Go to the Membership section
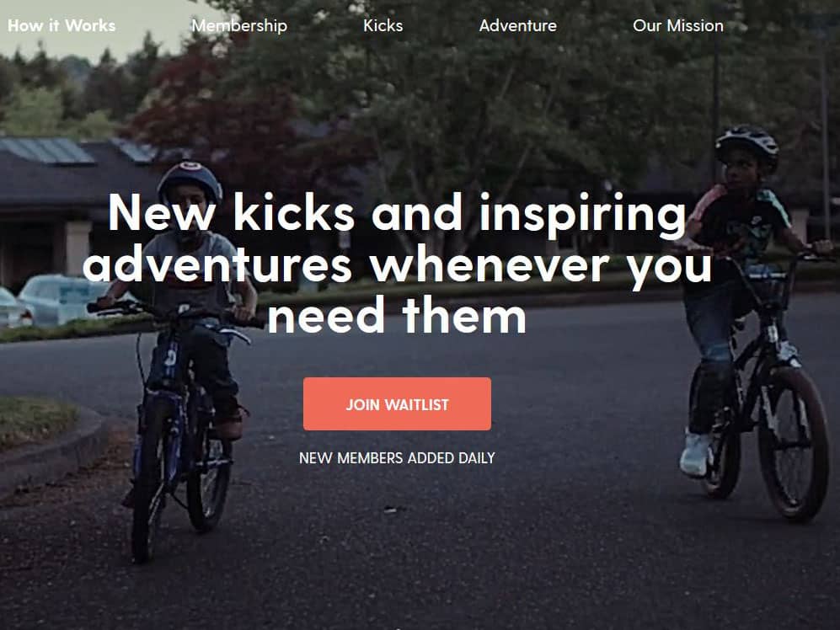The image size is (840, 630). click(x=239, y=26)
